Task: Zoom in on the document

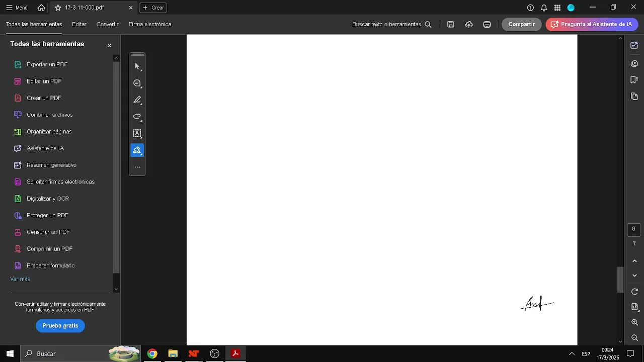Action: click(x=634, y=322)
